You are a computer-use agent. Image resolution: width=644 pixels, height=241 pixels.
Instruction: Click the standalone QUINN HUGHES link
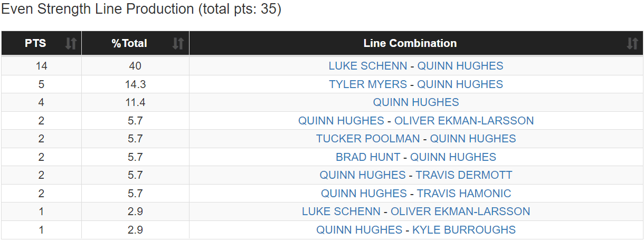pos(416,102)
